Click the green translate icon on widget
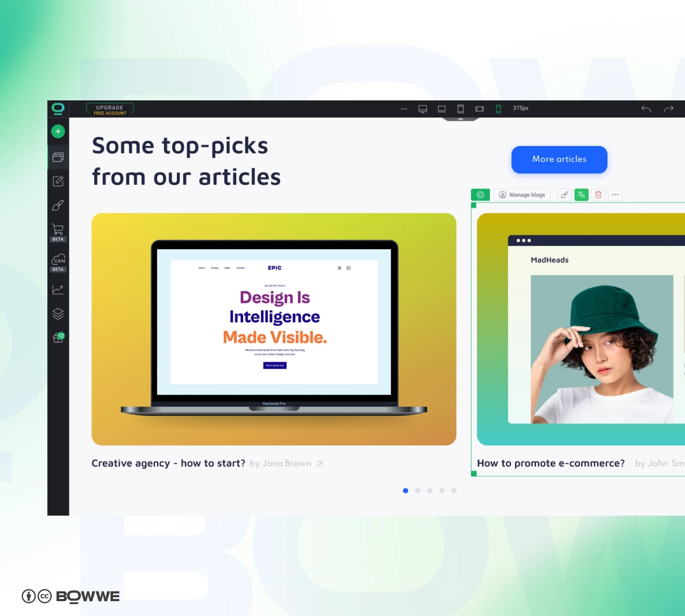 click(x=581, y=195)
